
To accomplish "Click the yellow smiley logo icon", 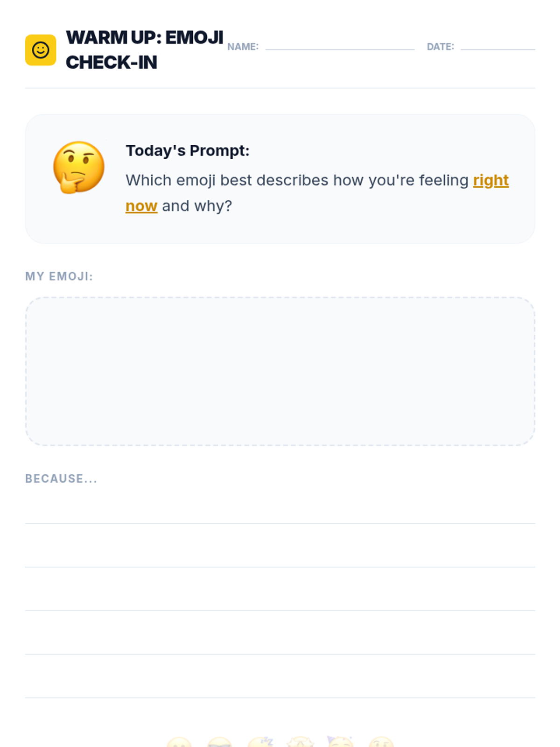I will pos(41,50).
